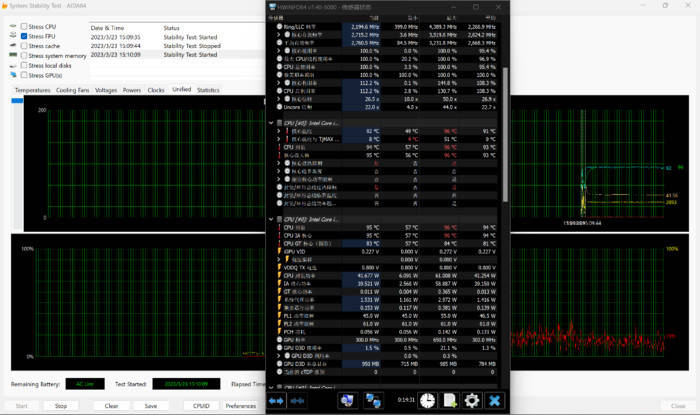The height and width of the screenshot is (415, 700).
Task: Click the VDDQ TX voltage bolt icon
Action: coord(279,268)
